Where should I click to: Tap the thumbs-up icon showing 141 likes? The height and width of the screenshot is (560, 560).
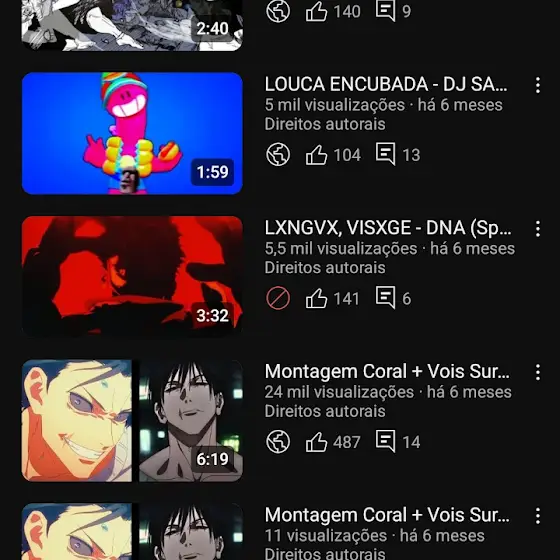316,298
